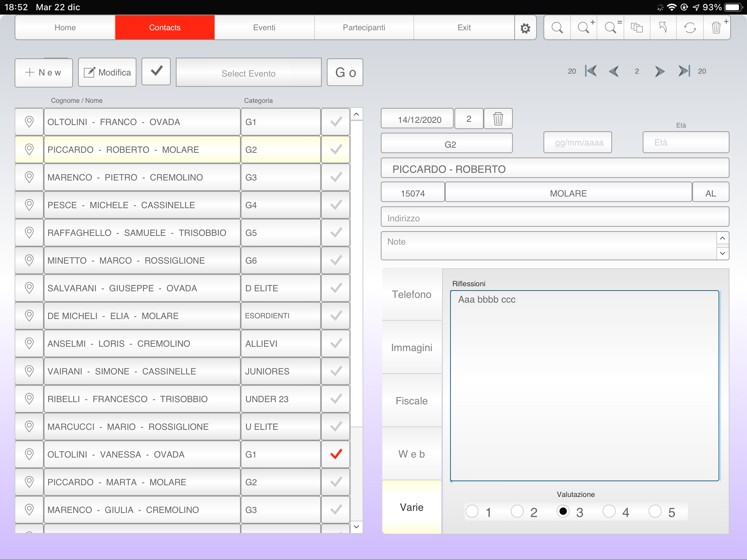
Task: Click the trash plus toolbar icon
Action: click(717, 28)
